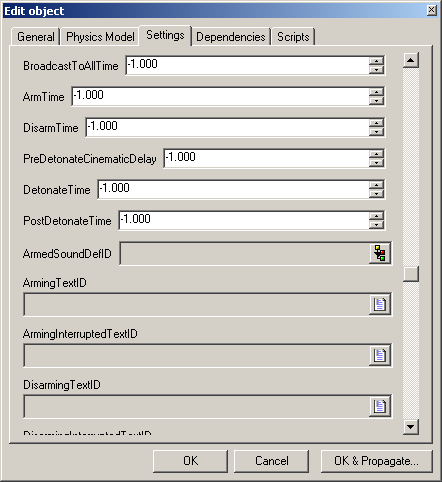Open the DisarmingTextID string picker icon

380,406
